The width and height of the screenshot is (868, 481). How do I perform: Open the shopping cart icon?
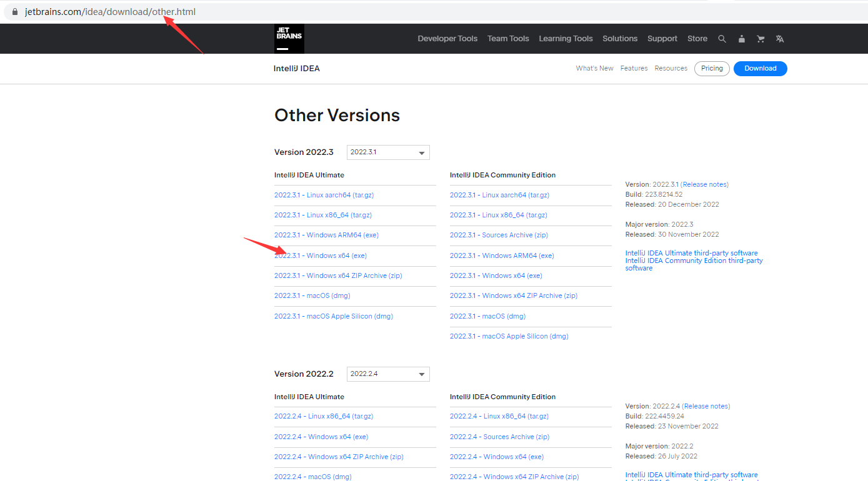(761, 39)
